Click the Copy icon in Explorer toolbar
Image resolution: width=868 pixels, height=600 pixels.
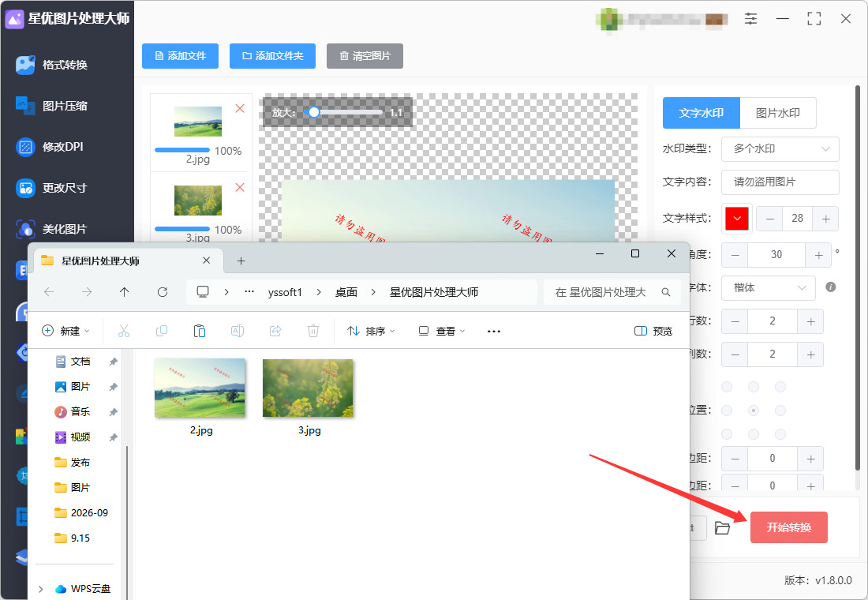tap(162, 332)
